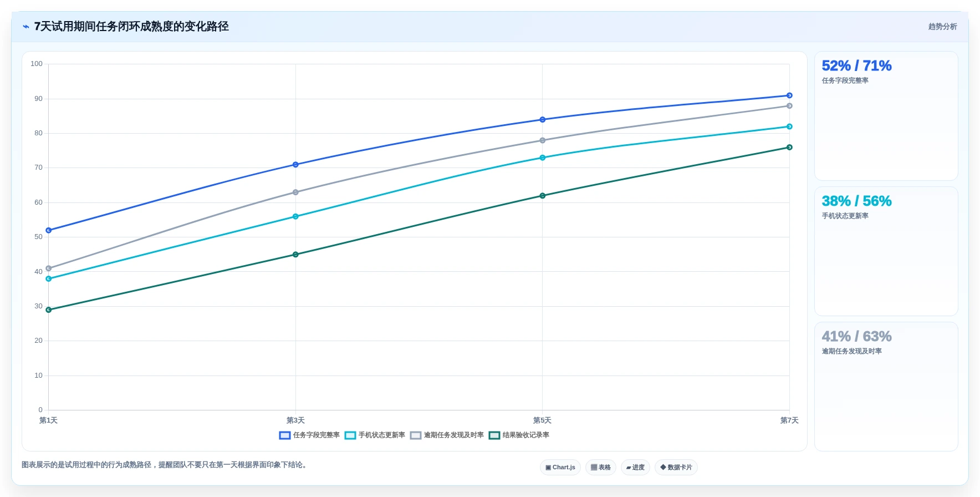Image resolution: width=980 pixels, height=497 pixels.
Task: Click the gray legend swatch for 逾期任务发现及时率
Action: (416, 435)
